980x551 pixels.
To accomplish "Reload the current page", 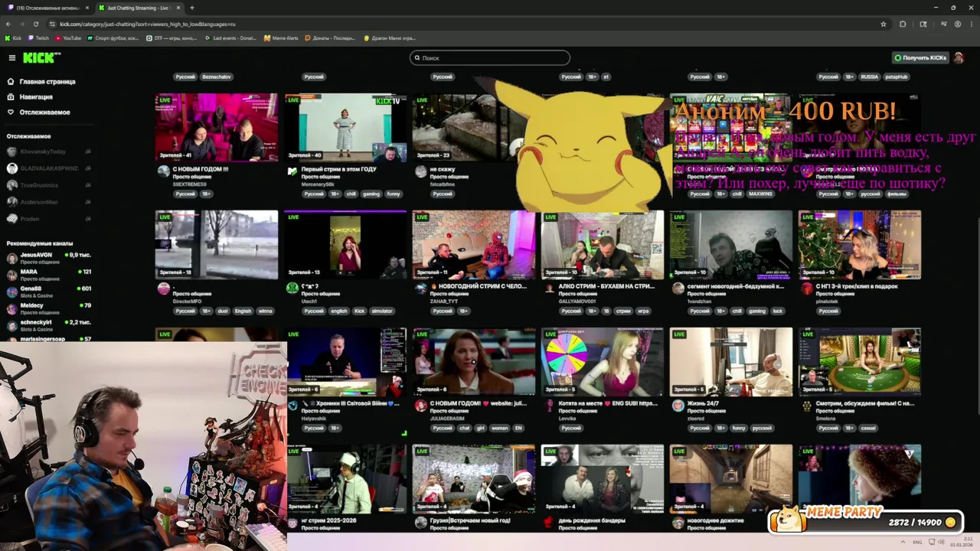I will [35, 24].
